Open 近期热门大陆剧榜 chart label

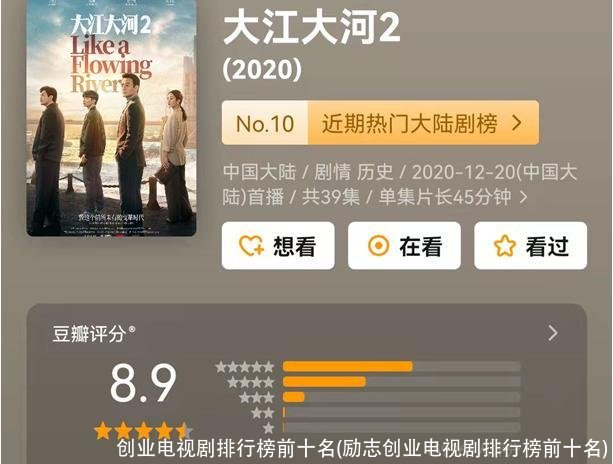[410, 123]
